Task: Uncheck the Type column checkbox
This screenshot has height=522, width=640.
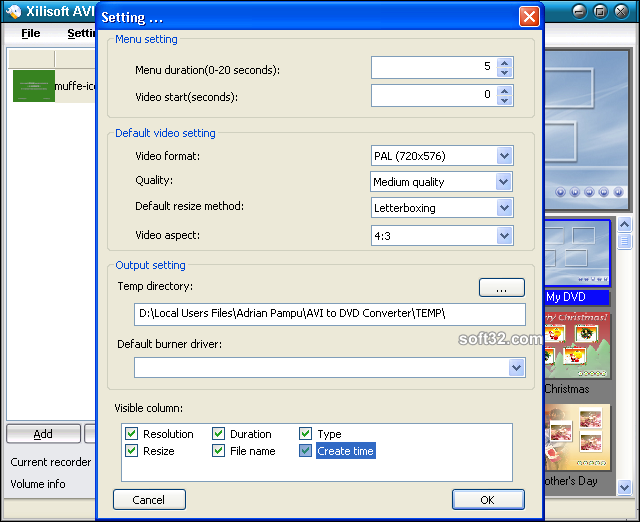Action: click(305, 433)
